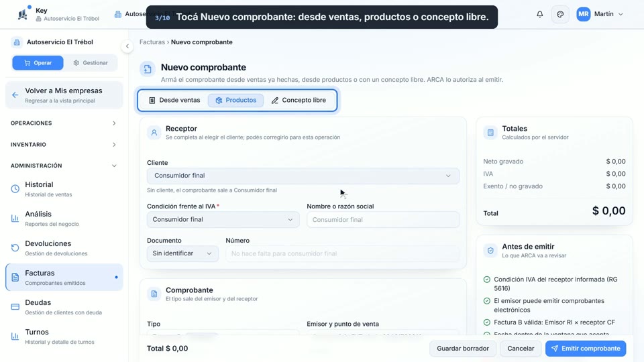Click the Comprobante section icon
This screenshot has height=362, width=644.
pos(154,294)
